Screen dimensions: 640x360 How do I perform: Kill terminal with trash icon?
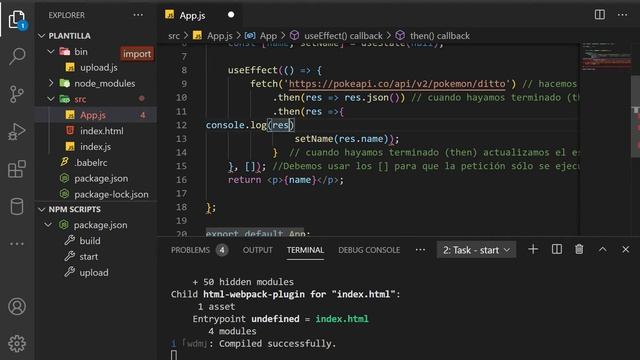click(x=579, y=249)
